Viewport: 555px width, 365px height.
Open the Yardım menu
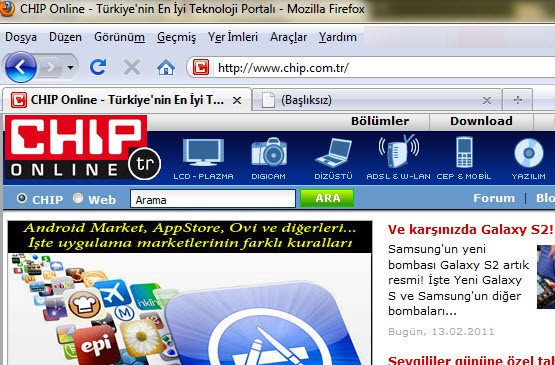(x=338, y=37)
